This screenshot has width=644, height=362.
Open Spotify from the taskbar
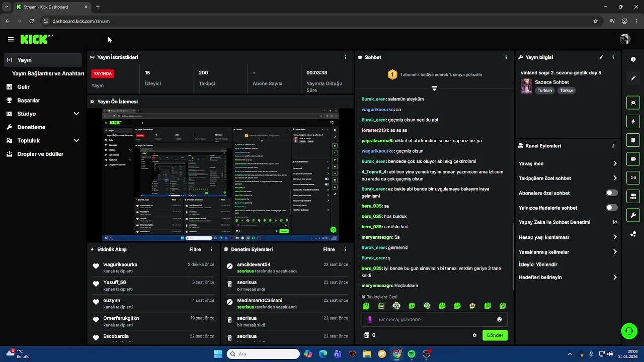(x=412, y=354)
